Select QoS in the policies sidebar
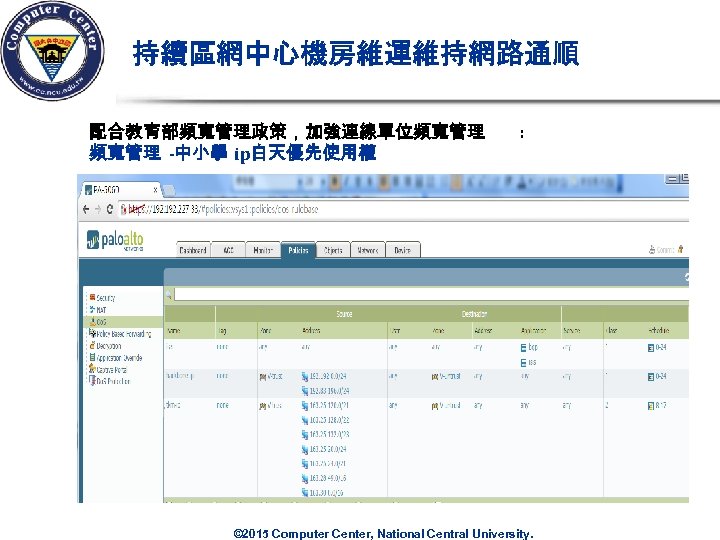This screenshot has height=540, width=720. click(97, 322)
